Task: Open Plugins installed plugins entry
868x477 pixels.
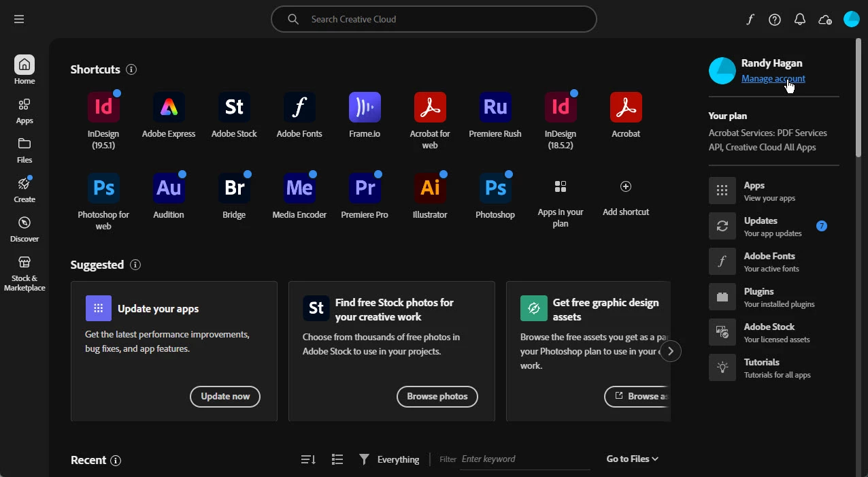Action: point(773,297)
